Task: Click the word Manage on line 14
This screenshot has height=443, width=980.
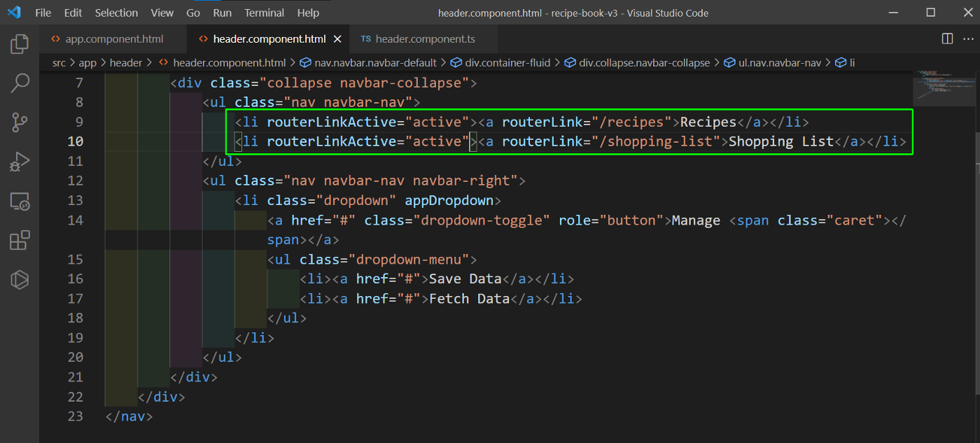Action: click(x=696, y=220)
